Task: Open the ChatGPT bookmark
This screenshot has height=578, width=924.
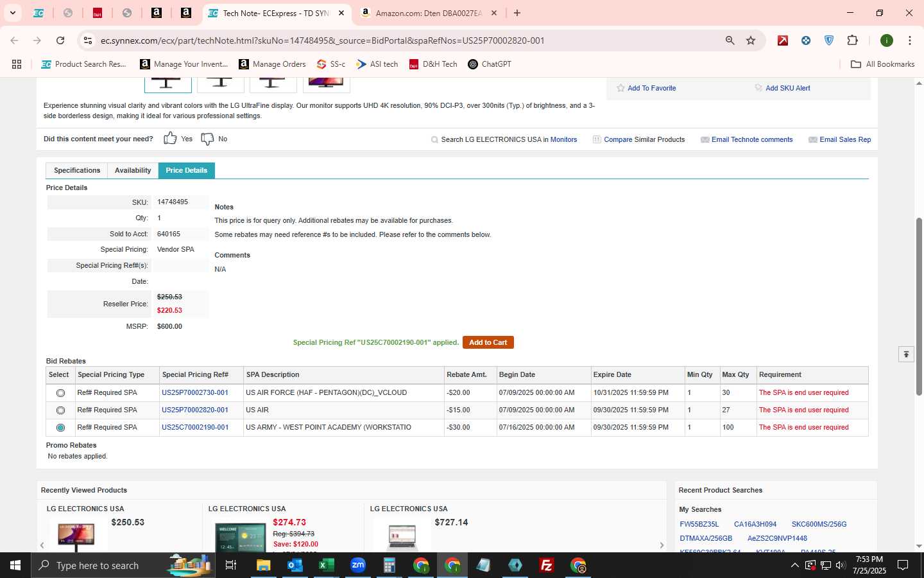Action: [490, 64]
